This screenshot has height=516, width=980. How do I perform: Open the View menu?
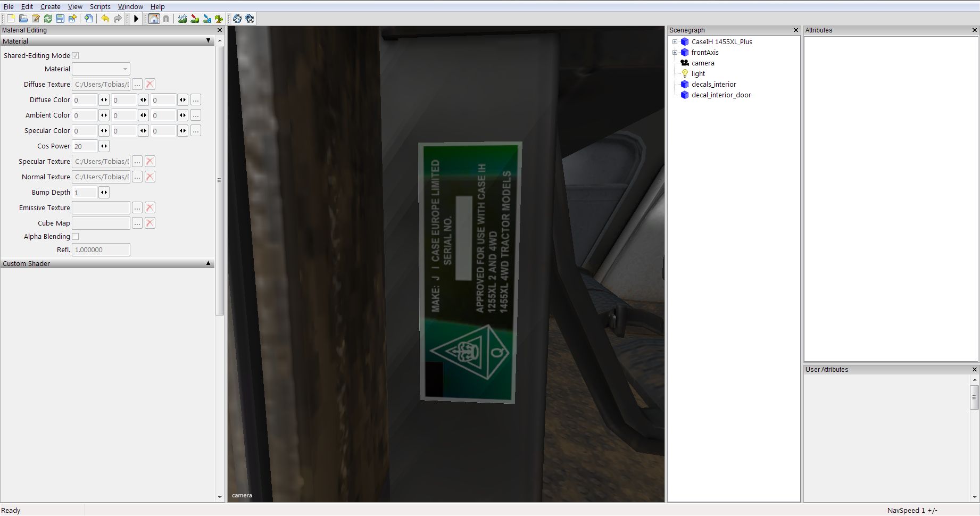click(75, 6)
